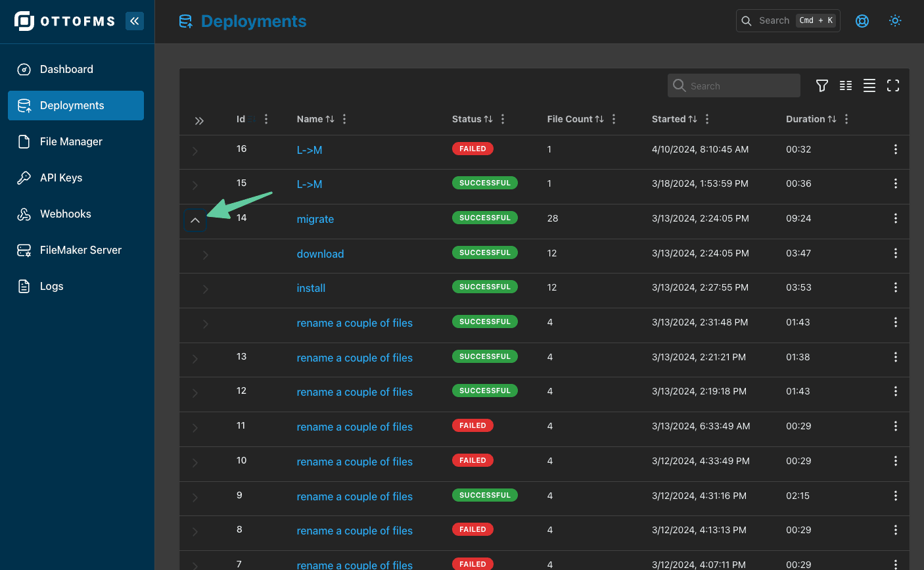
Task: Open the migrate deployment details
Action: 315,219
